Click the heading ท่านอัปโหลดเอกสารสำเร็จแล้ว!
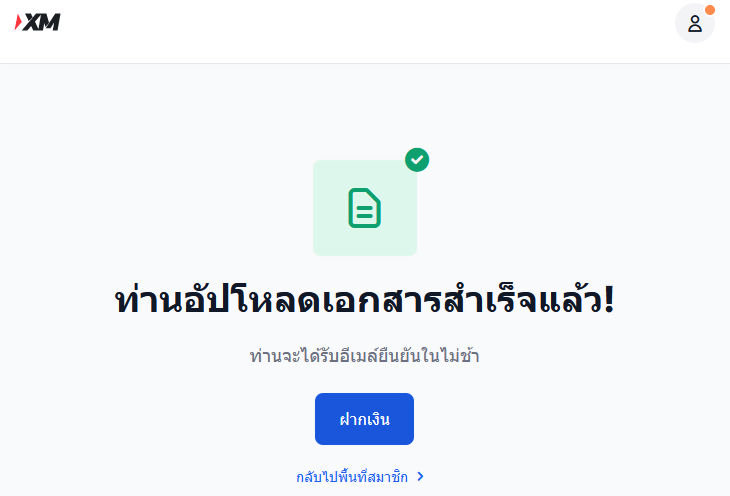Image resolution: width=730 pixels, height=496 pixels. coord(365,299)
